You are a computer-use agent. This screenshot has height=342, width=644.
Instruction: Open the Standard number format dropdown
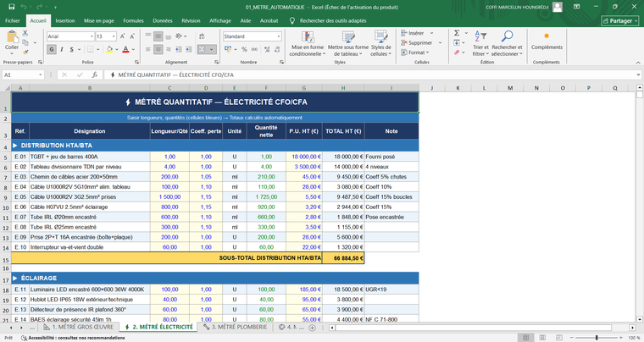click(x=278, y=36)
